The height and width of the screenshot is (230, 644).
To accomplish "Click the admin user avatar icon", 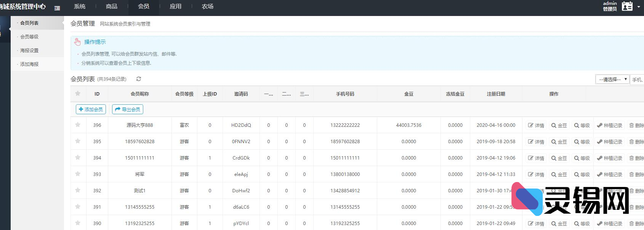I will pyautogui.click(x=627, y=6).
